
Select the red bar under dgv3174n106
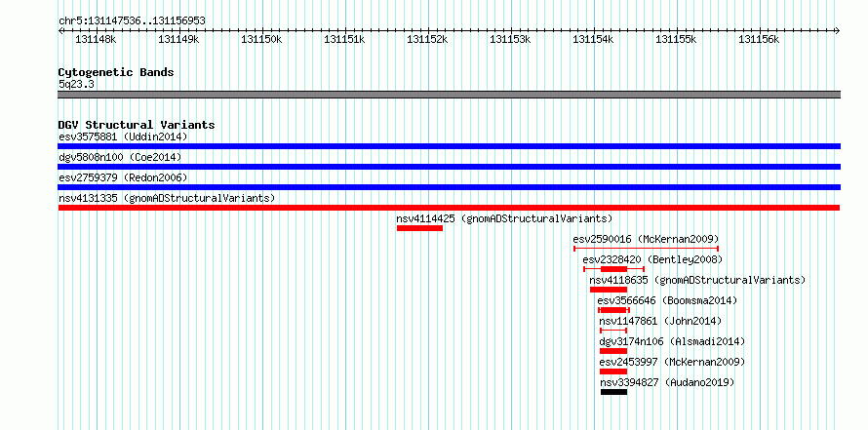click(613, 351)
